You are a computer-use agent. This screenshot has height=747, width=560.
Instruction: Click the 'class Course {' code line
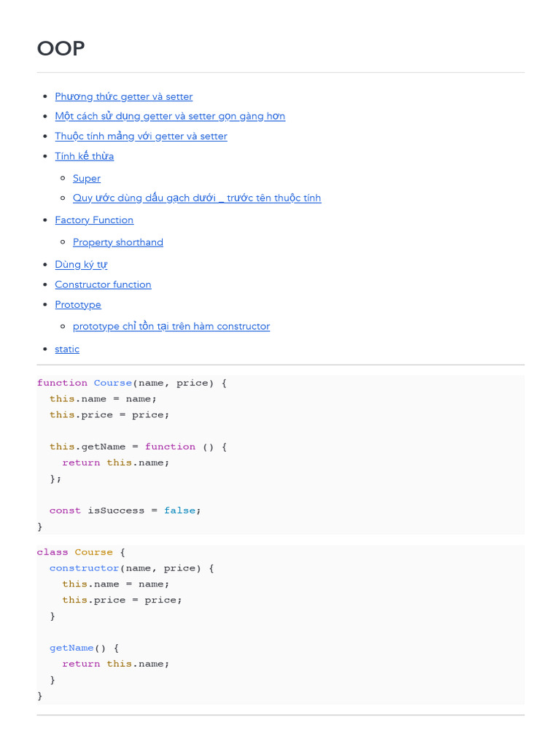coord(82,552)
